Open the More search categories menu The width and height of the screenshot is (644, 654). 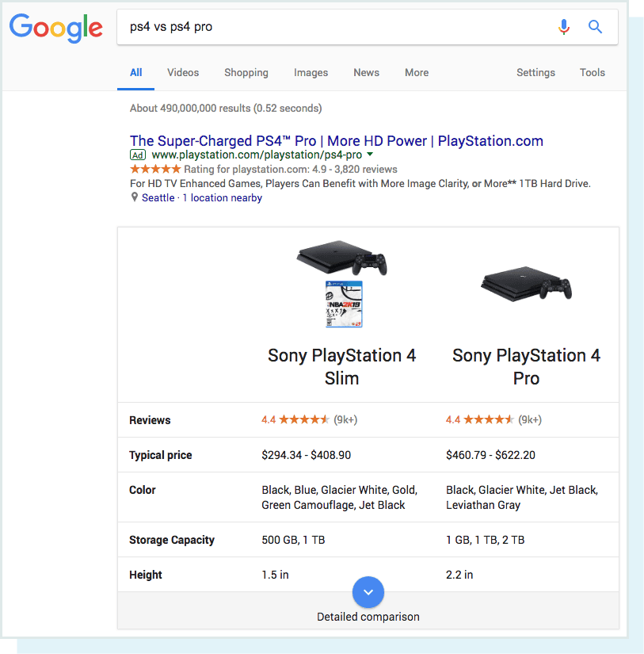(416, 72)
